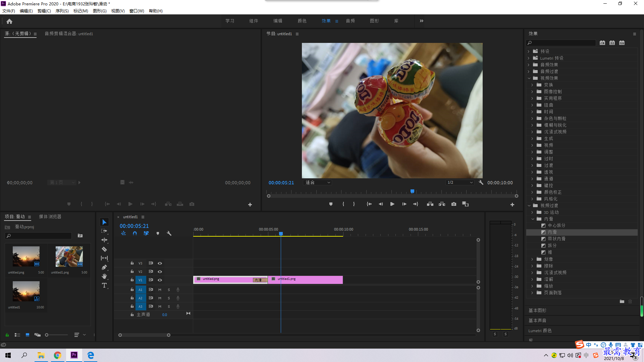Image resolution: width=644 pixels, height=362 pixels.
Task: Select the 中心拆分 transition
Action: point(556,226)
